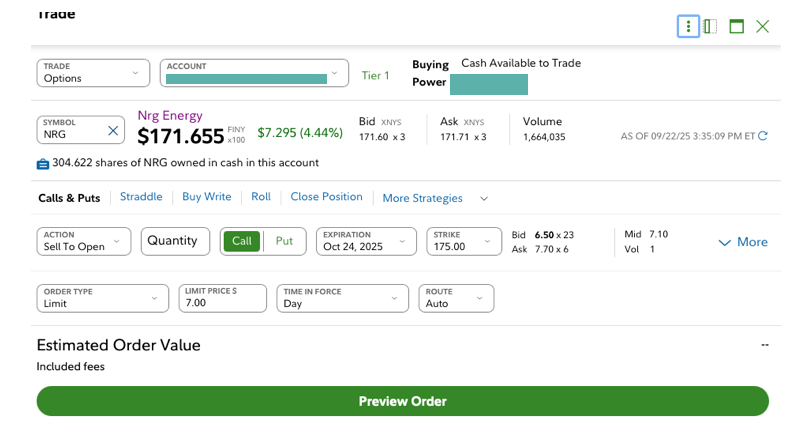Click the pop-out window icon
Screen dimensions: 801x428
coord(737,27)
